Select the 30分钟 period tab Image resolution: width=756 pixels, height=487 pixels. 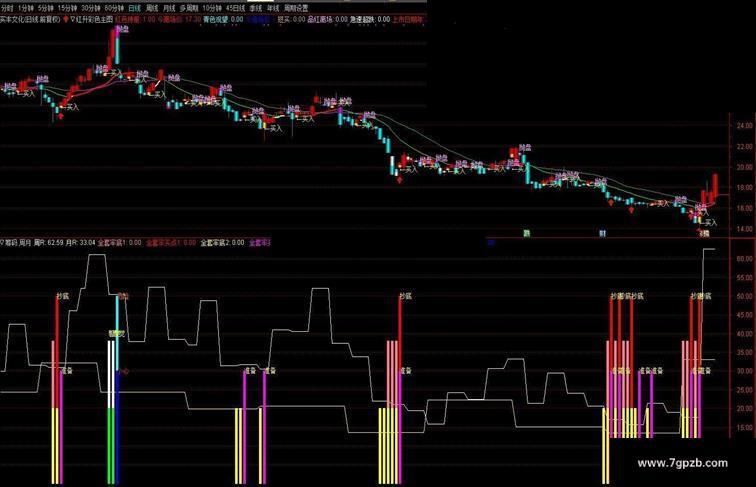click(x=91, y=8)
